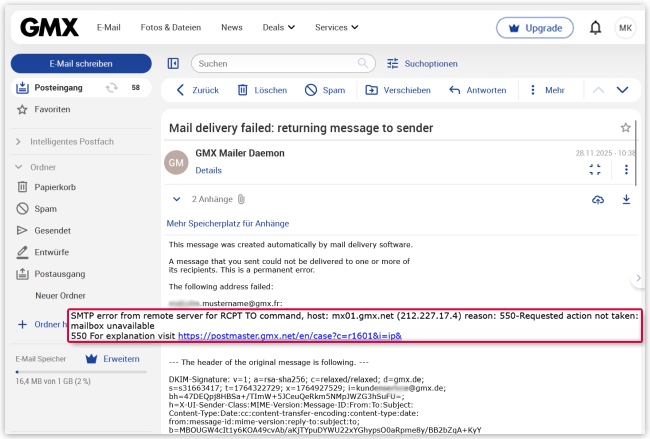Image resolution: width=650 pixels, height=439 pixels.
Task: Go to previous email arrow
Action: [x=598, y=90]
